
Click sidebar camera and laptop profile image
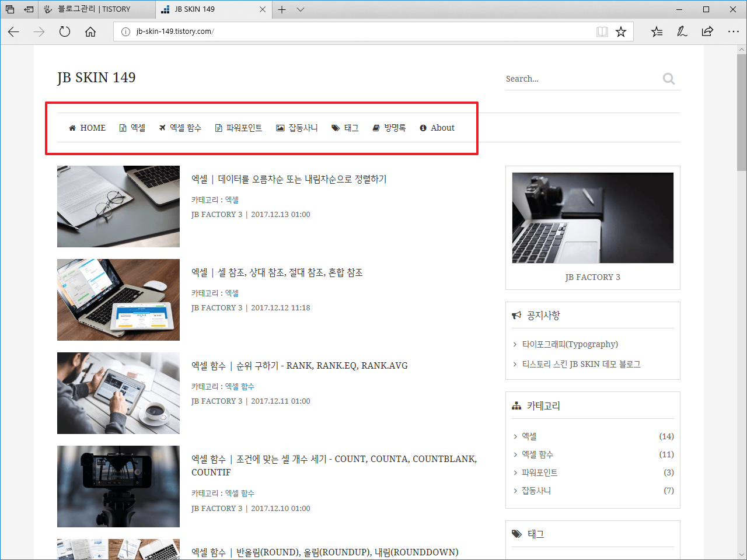(x=593, y=218)
